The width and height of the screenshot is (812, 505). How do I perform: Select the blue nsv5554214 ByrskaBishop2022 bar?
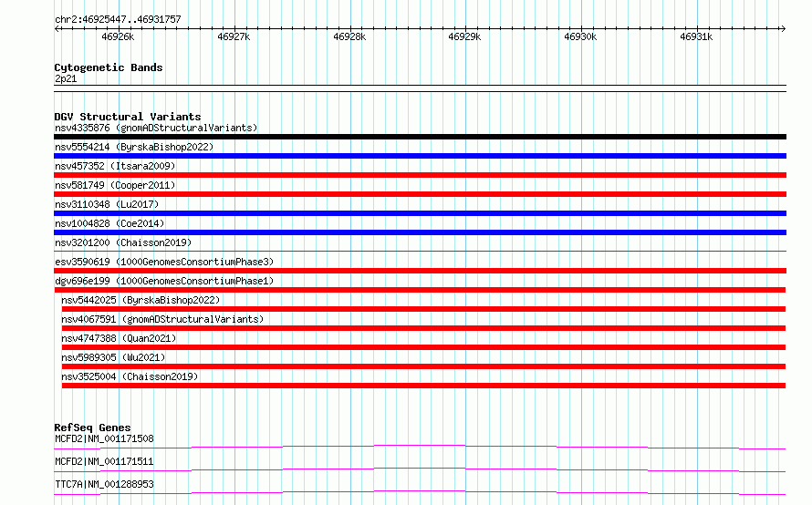point(420,156)
